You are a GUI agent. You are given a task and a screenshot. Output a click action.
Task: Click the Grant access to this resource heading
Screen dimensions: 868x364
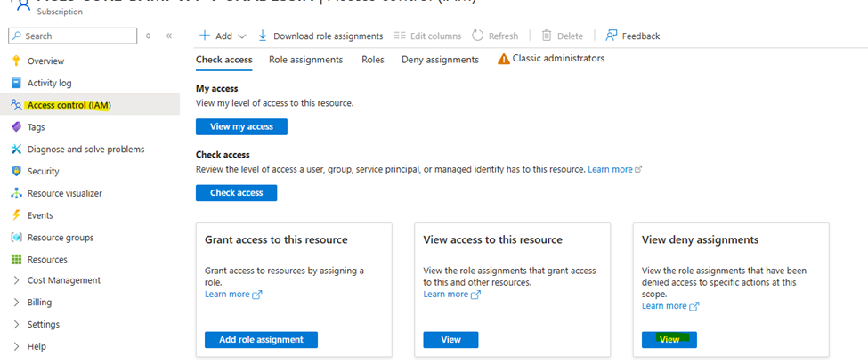point(276,240)
